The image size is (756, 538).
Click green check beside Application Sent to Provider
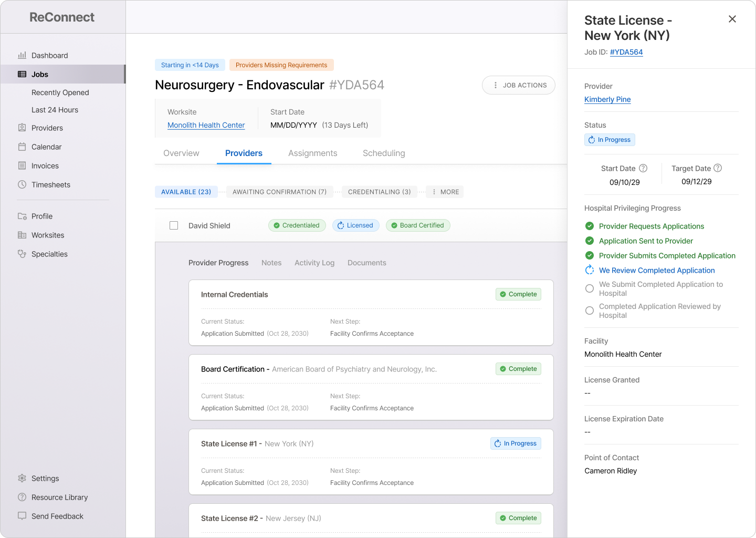click(590, 241)
